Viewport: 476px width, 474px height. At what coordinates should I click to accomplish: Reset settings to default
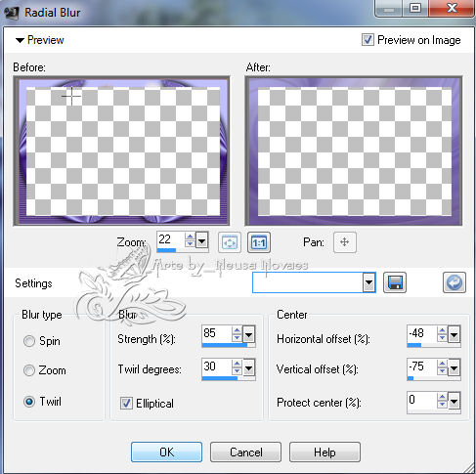(x=454, y=282)
